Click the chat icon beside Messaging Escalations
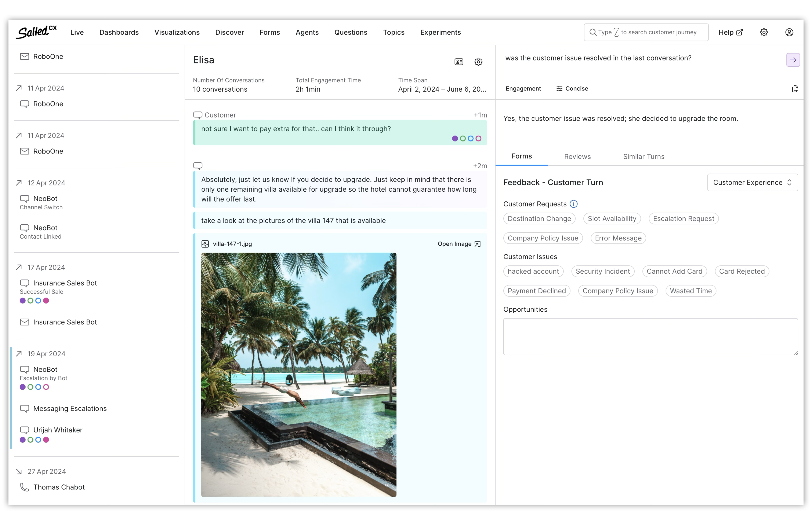Screen dimensions: 812x511 click(24, 409)
